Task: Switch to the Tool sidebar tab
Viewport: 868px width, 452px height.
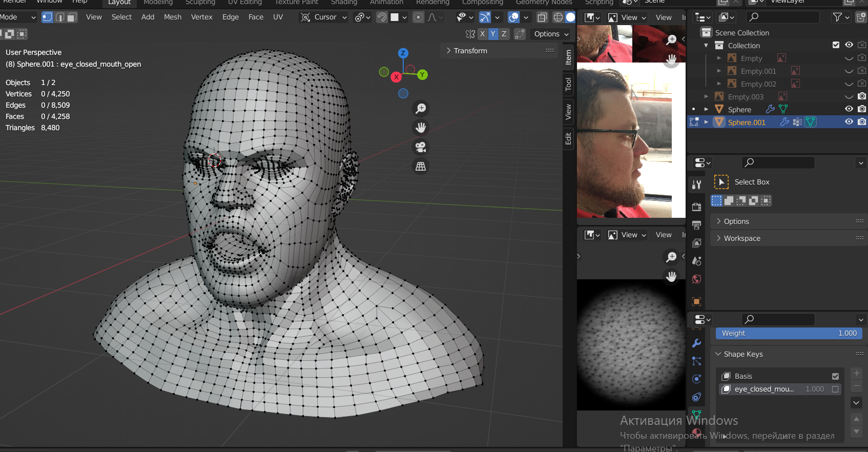Action: tap(568, 84)
